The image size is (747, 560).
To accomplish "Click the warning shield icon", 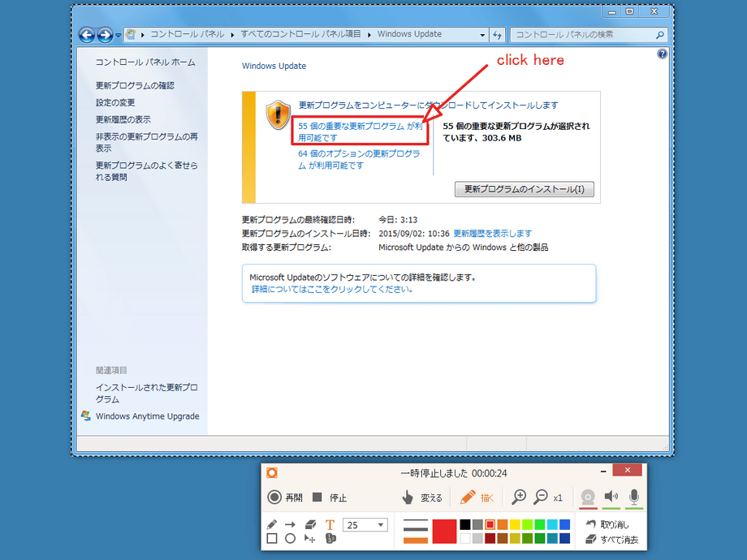I will tap(279, 115).
